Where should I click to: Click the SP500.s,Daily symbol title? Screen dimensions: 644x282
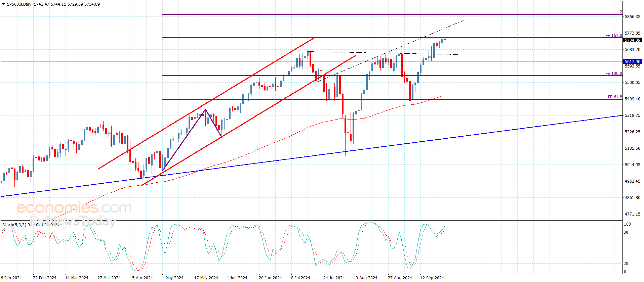[x=19, y=4]
